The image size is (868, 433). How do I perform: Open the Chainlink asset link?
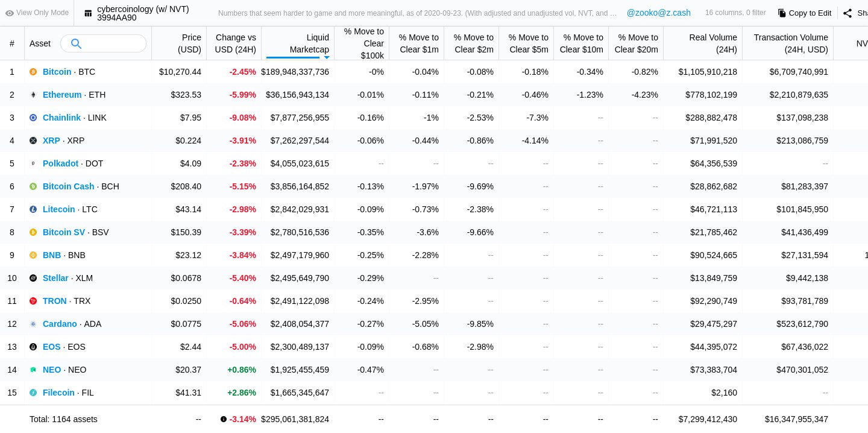[61, 118]
